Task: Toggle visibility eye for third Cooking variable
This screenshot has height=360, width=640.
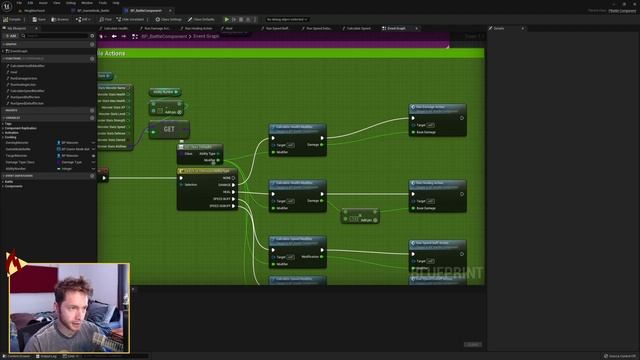Action: pos(93,156)
